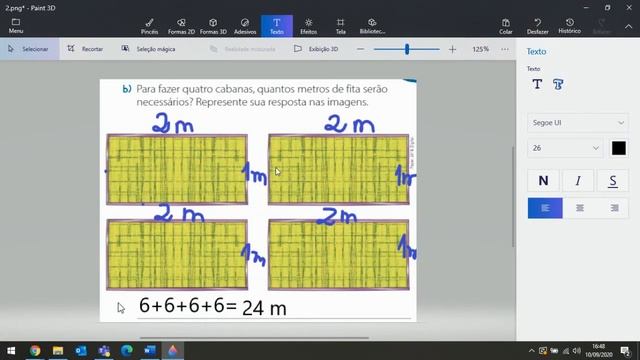
Task: Adjust the zoom slider handle
Action: (407, 49)
